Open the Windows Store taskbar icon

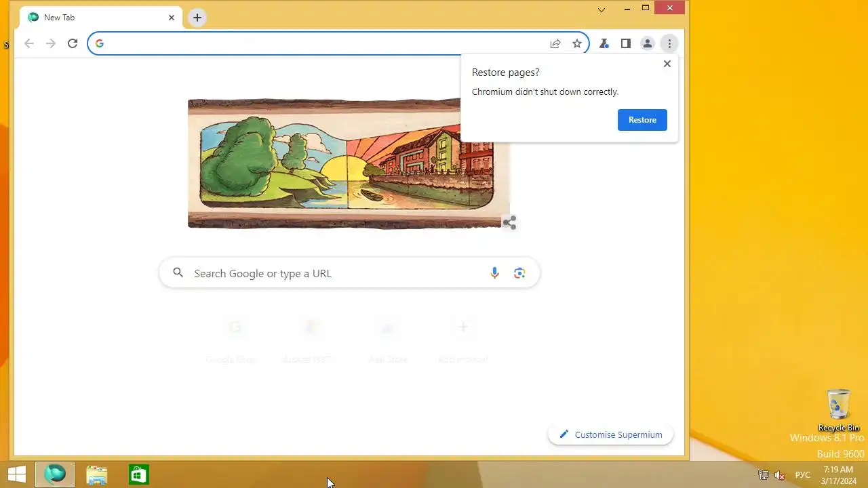point(138,474)
